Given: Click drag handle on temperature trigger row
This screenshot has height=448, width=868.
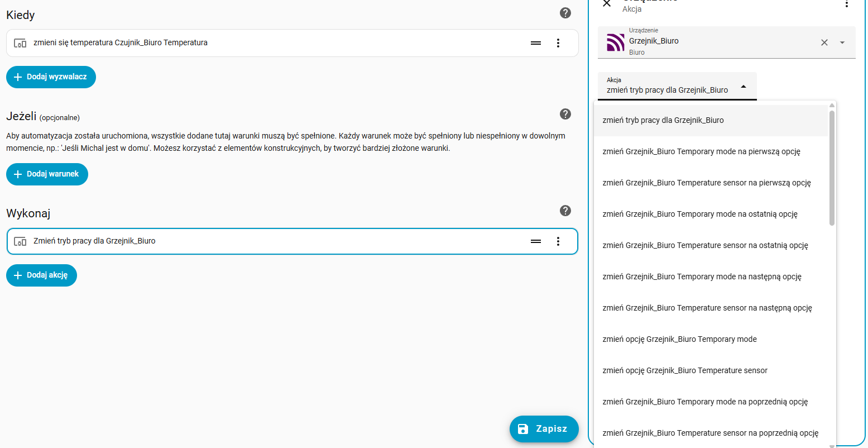Looking at the screenshot, I should (x=536, y=43).
